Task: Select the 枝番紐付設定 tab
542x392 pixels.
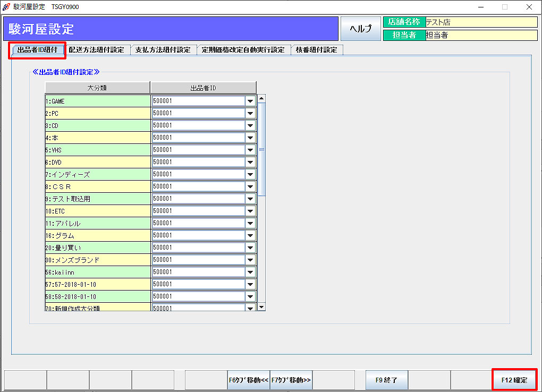Action: (x=316, y=50)
